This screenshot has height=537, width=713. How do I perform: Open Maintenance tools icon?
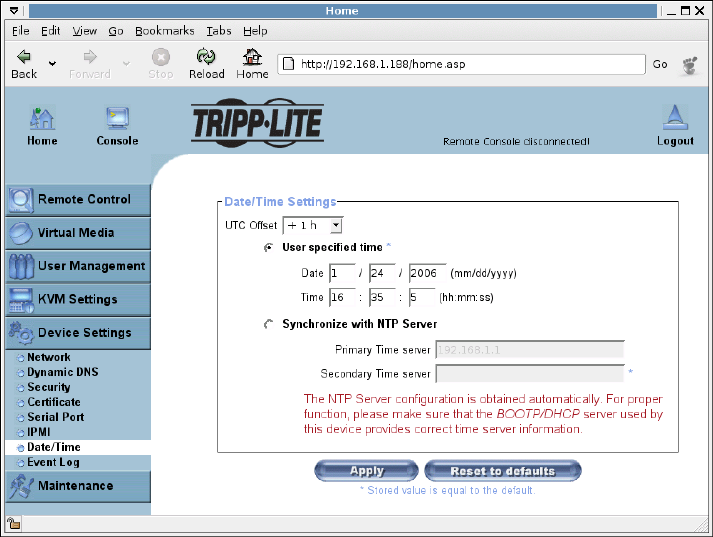(x=21, y=486)
